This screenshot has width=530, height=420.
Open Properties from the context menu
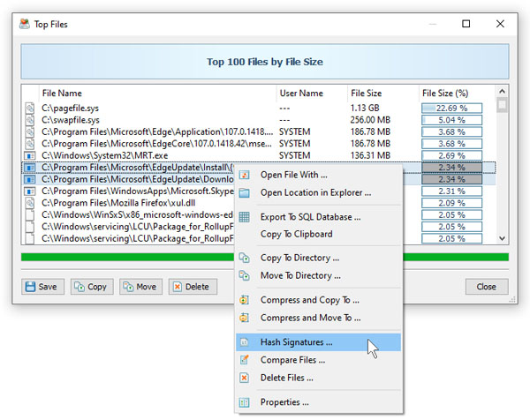[318, 402]
